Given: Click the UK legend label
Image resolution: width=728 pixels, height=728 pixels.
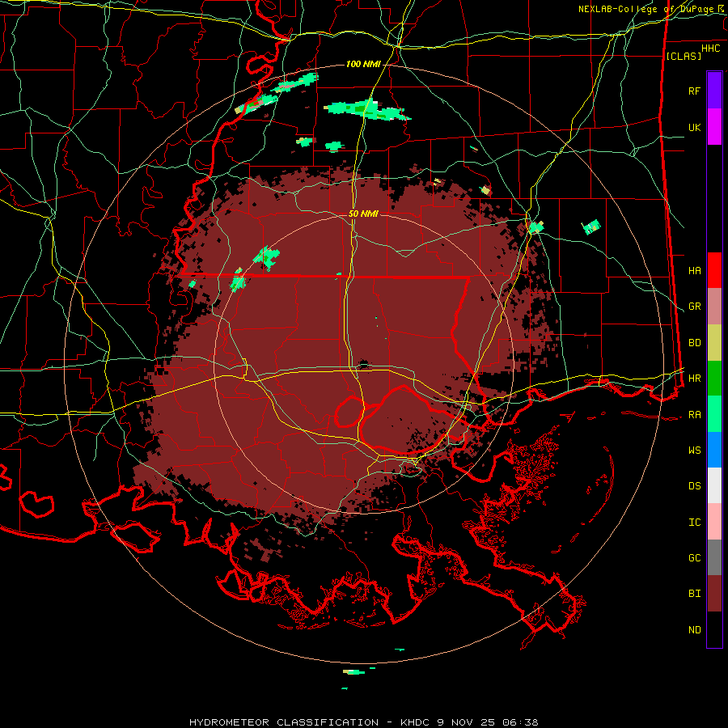Looking at the screenshot, I should point(694,127).
